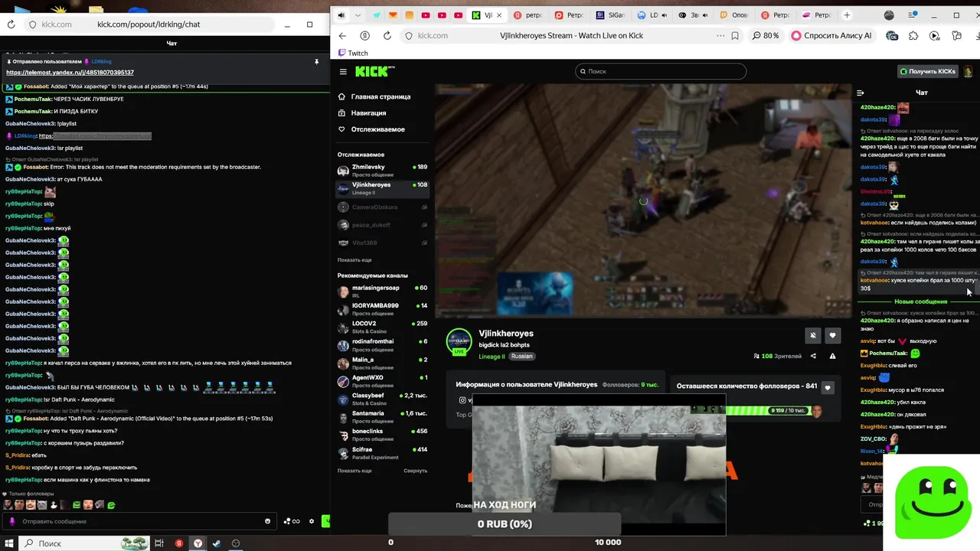Open telemost.yandex.ru pinned link in chat popout
This screenshot has height=551, width=980.
pyautogui.click(x=70, y=73)
